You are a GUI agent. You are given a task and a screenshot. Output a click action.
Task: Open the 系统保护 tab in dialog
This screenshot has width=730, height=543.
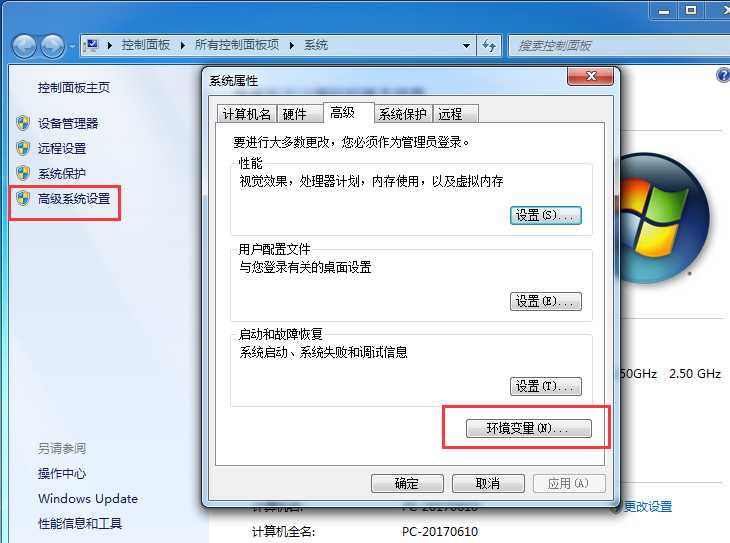click(403, 114)
